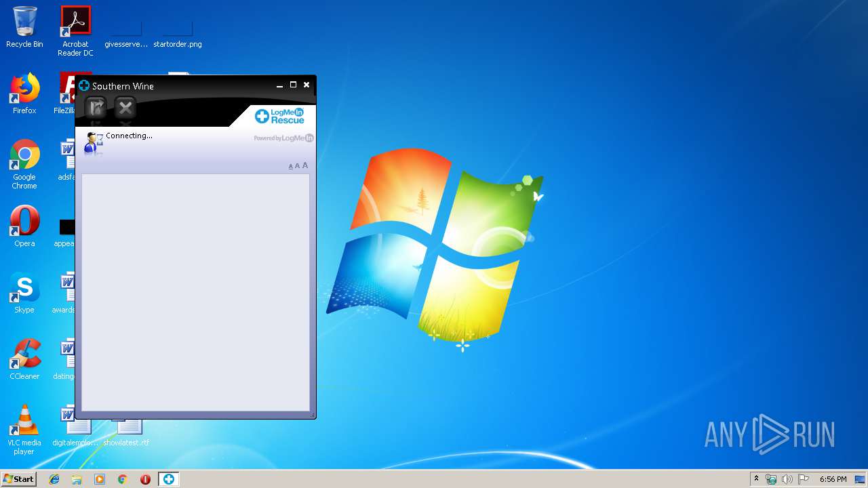Select the showlatest.rtf desktop file

(126, 432)
